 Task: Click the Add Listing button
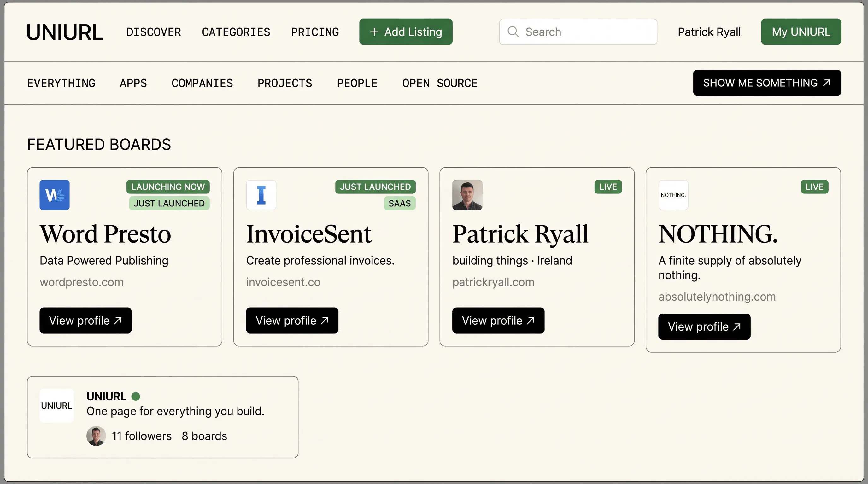(406, 32)
